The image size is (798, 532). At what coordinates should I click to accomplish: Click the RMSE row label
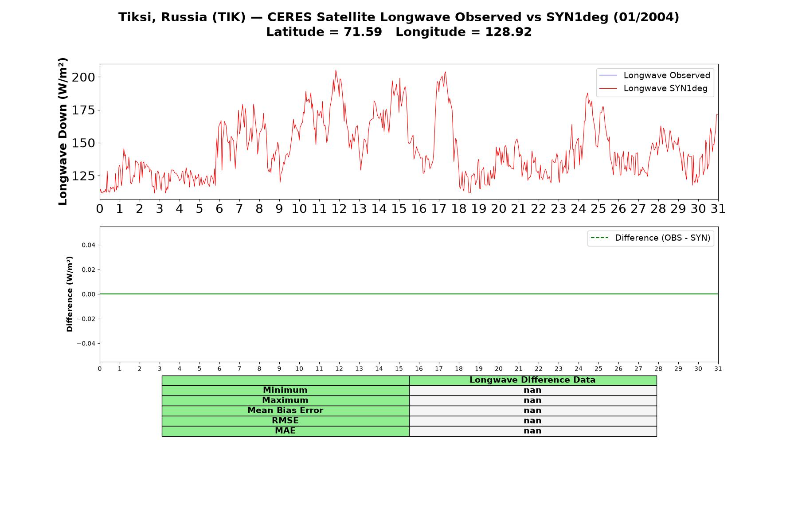(285, 421)
